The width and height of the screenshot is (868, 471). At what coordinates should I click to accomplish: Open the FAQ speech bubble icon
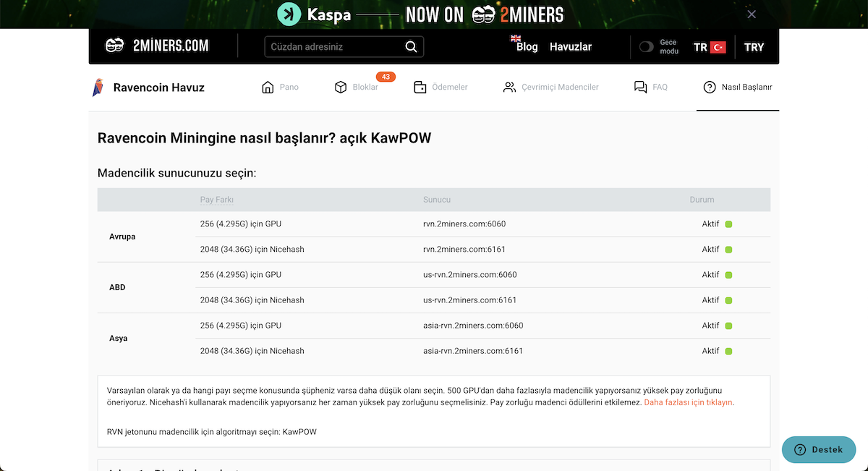[639, 86]
